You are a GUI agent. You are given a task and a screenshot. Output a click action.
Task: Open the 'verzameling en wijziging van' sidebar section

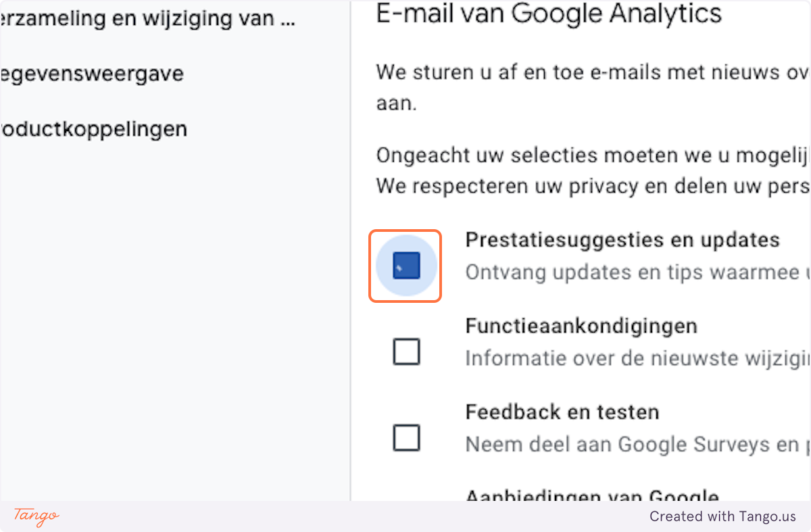(147, 18)
